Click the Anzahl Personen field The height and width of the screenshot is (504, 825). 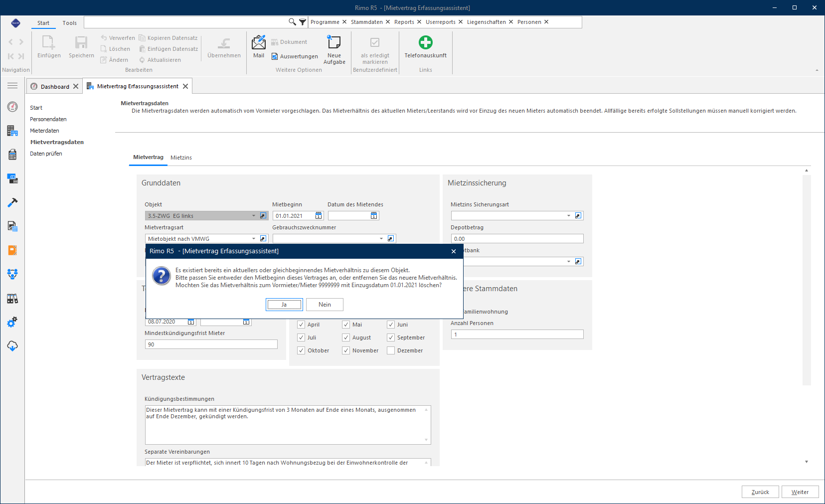coord(517,335)
